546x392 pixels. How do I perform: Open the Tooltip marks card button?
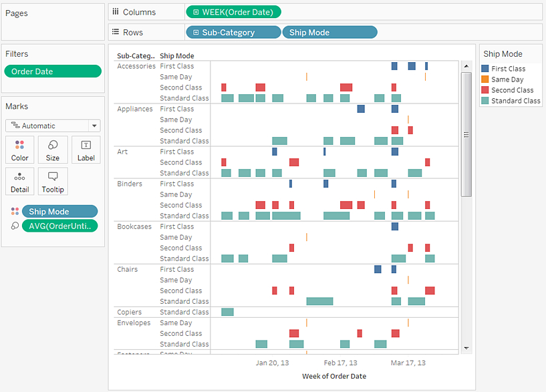tap(53, 181)
